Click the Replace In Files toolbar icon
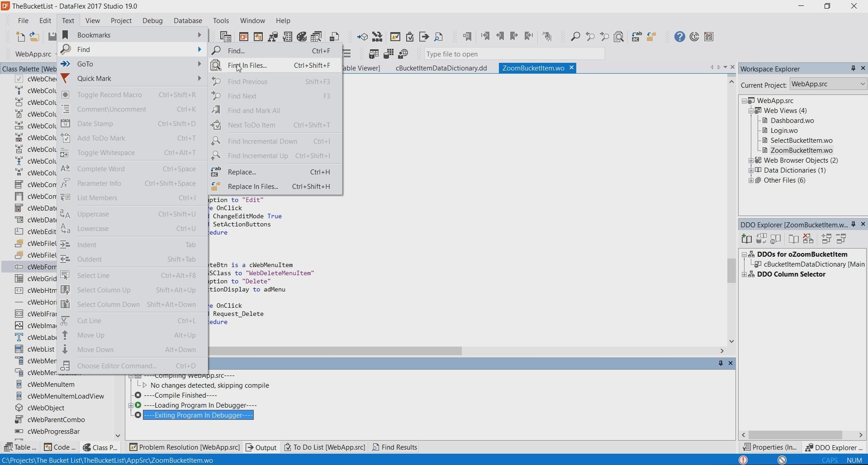The height and width of the screenshot is (465, 868). click(651, 37)
